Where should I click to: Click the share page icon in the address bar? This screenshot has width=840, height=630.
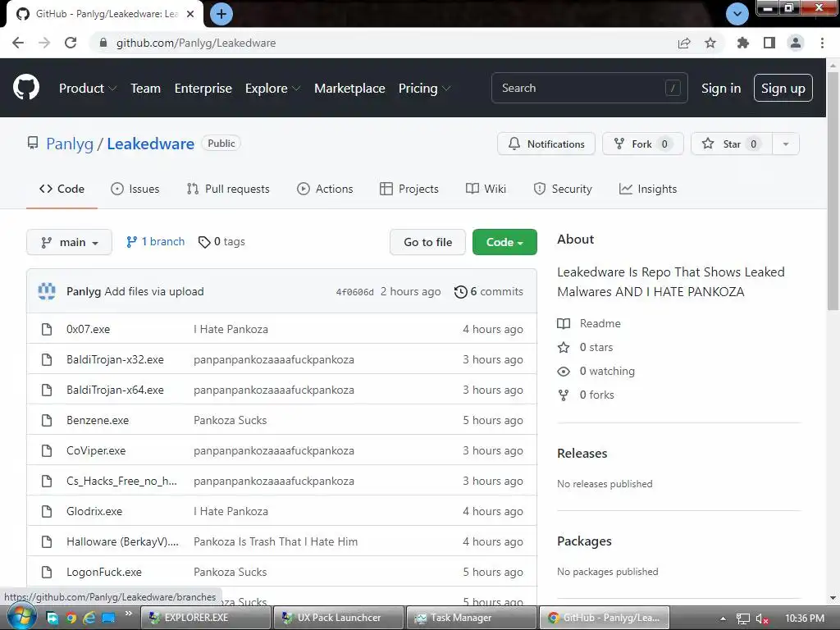[683, 43]
